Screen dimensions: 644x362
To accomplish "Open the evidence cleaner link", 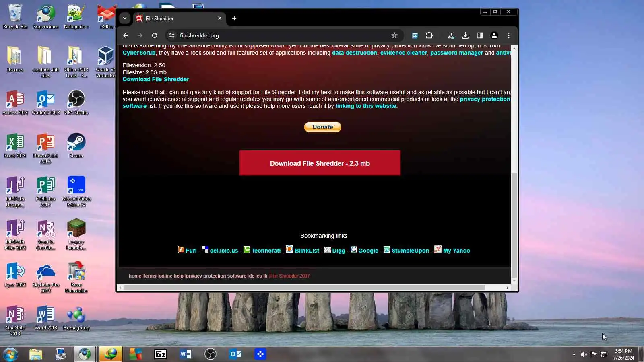I will coord(404,53).
